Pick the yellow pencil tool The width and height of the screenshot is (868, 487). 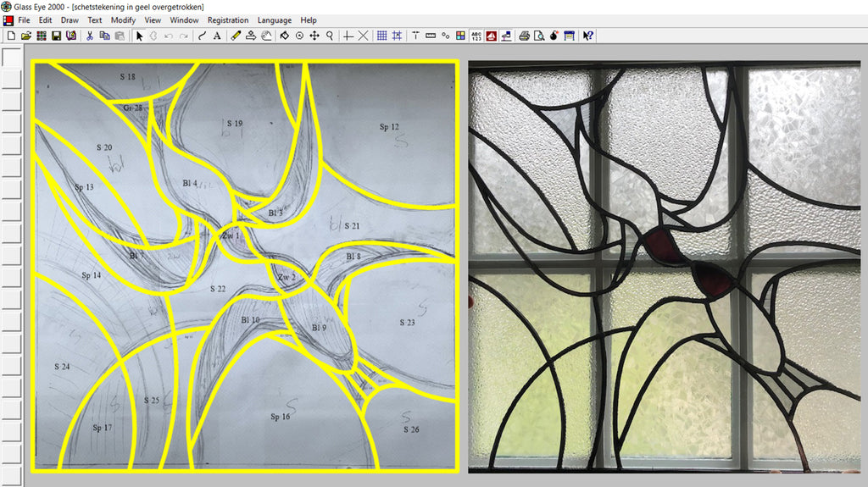click(x=236, y=36)
